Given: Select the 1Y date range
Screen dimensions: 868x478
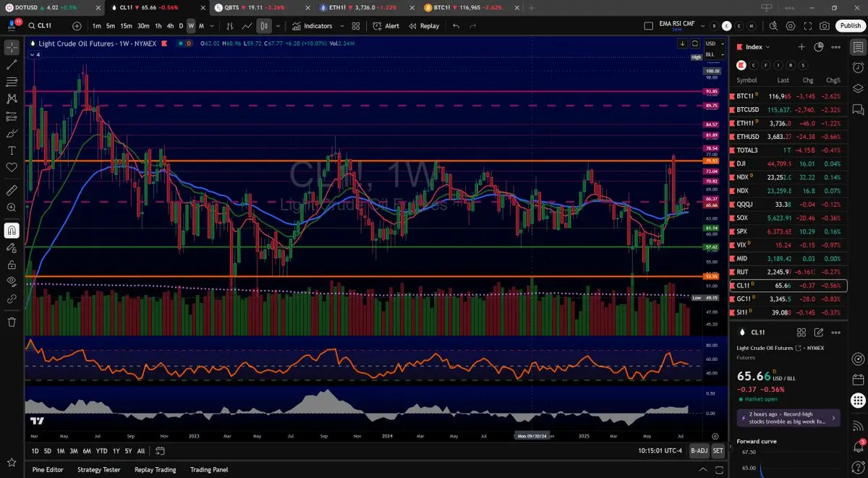Looking at the screenshot, I should (x=116, y=451).
